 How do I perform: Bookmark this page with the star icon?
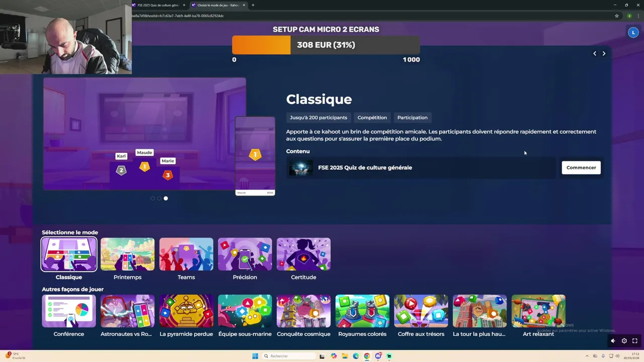coord(617,16)
